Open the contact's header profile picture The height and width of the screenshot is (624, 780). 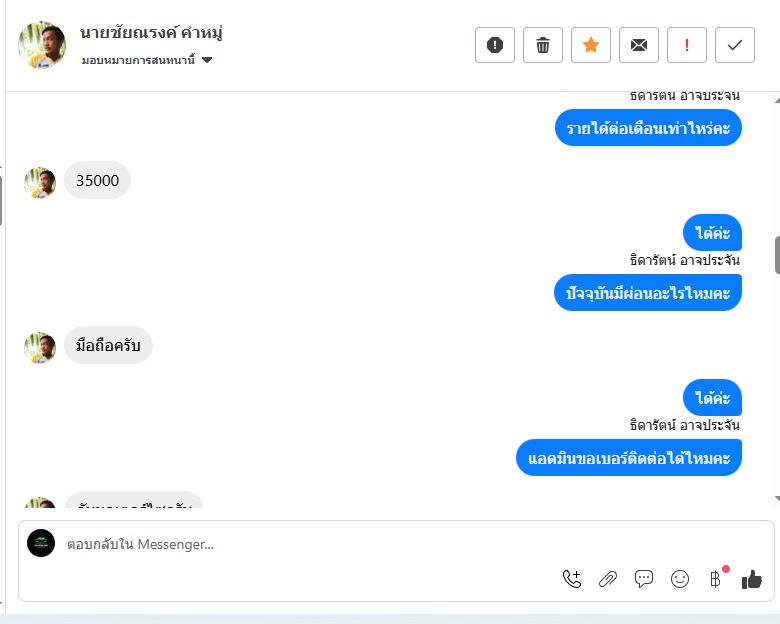[x=42, y=45]
